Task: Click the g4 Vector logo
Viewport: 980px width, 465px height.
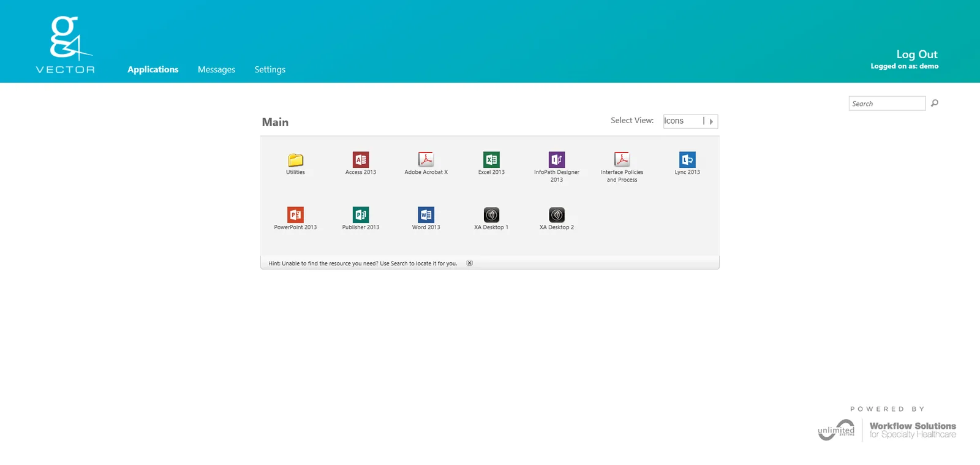Action: coord(66,45)
